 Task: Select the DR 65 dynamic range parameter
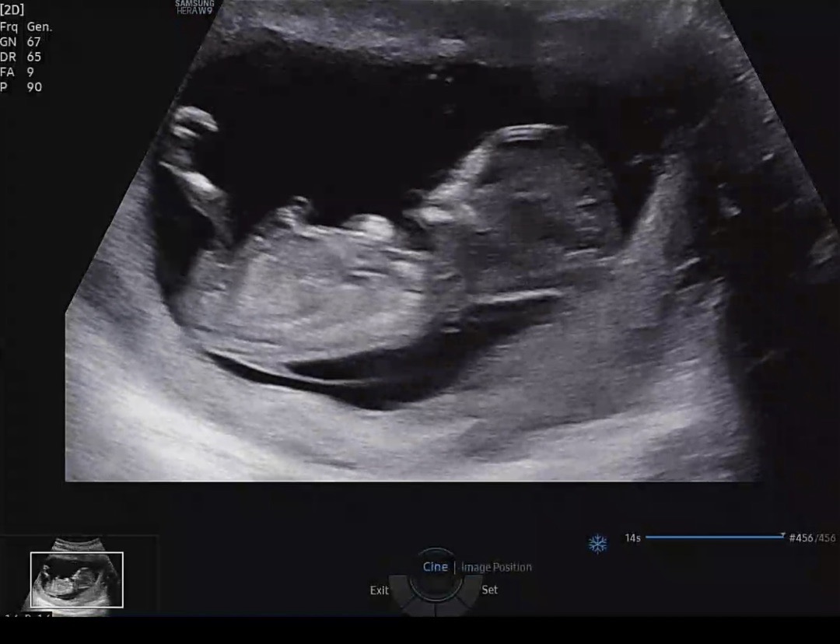pos(21,57)
